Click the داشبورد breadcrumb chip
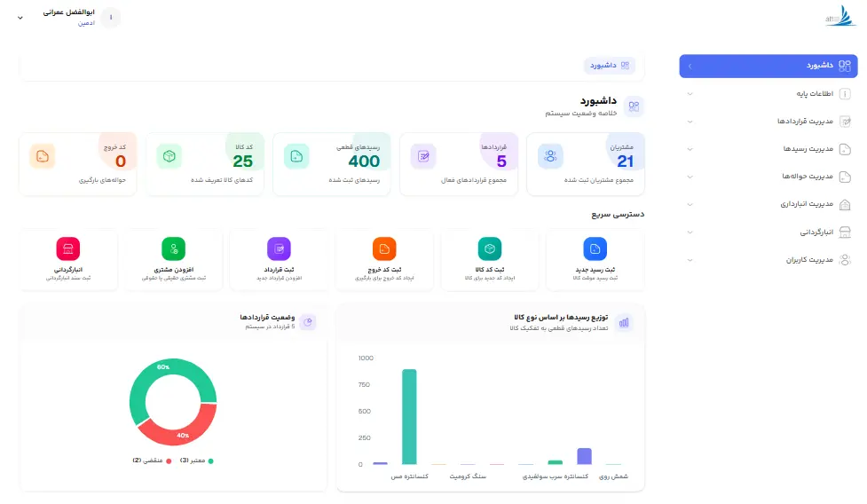This screenshot has height=504, width=867. coord(610,66)
